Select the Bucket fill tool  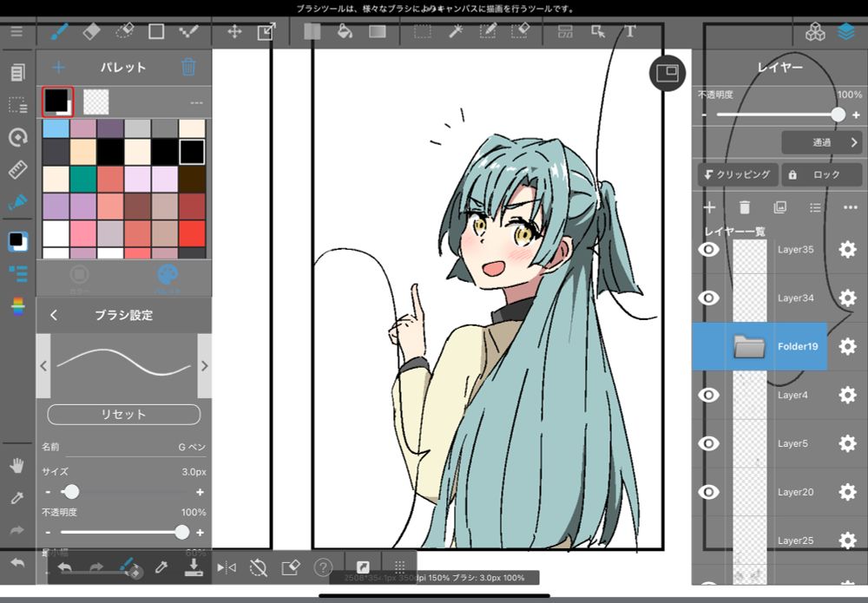pos(345,31)
